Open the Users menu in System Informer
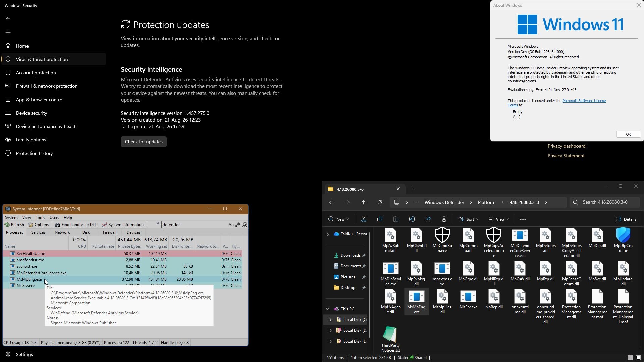The width and height of the screenshot is (644, 362). pyautogui.click(x=54, y=218)
